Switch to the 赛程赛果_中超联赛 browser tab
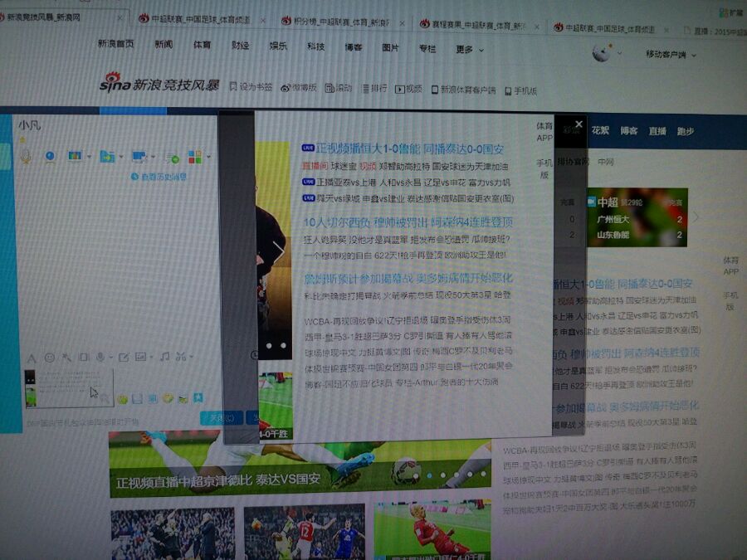Image resolution: width=747 pixels, height=560 pixels. point(479,24)
